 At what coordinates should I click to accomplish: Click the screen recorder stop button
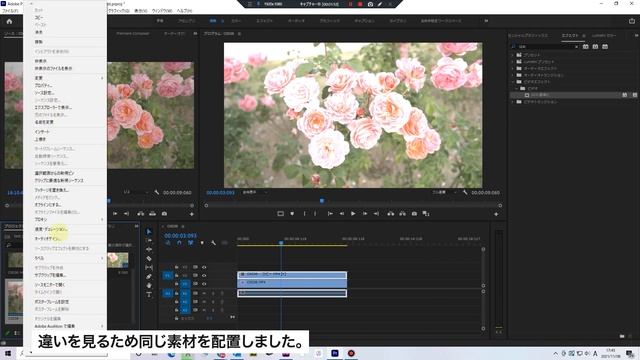point(360,4)
